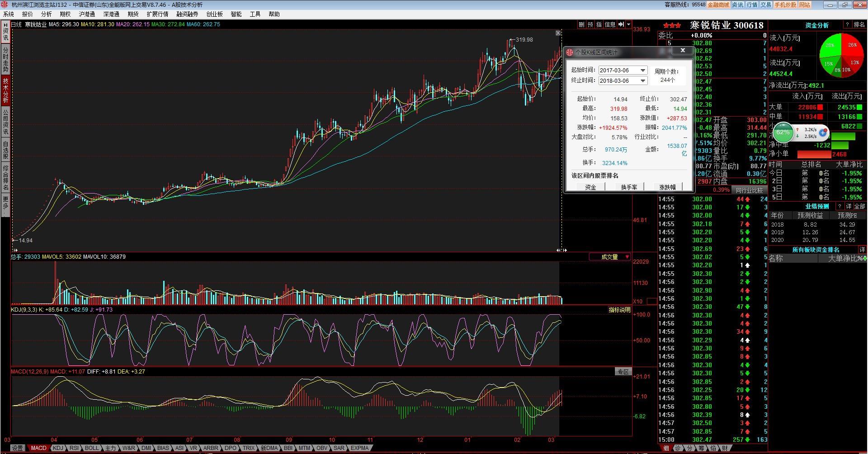Click 网站 top bar link

805,5
